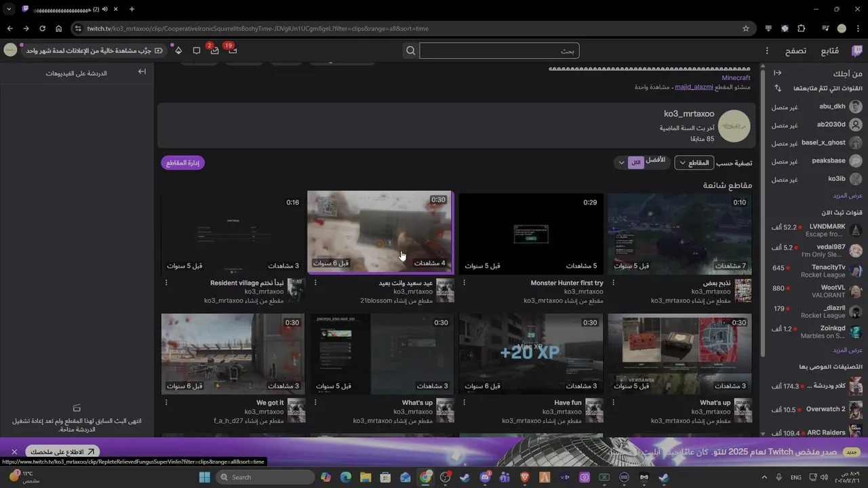Play the highlighted 0:30 clip with 4 views
The height and width of the screenshot is (488, 868).
380,233
